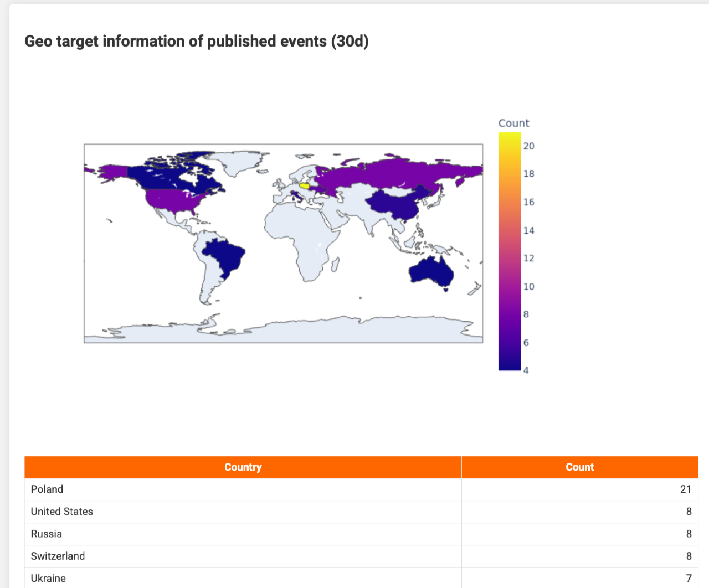Click the 20 tick on color scale
The width and height of the screenshot is (709, 588).
tap(529, 146)
